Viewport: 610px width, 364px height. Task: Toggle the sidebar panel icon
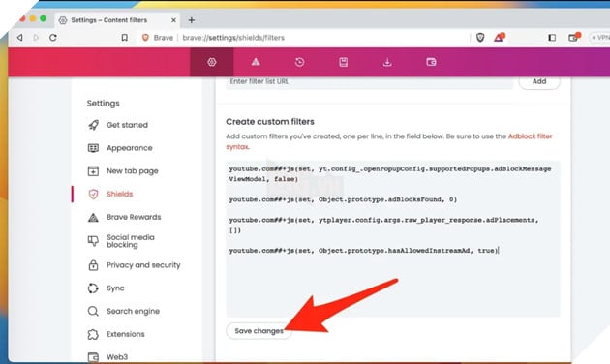[552, 38]
